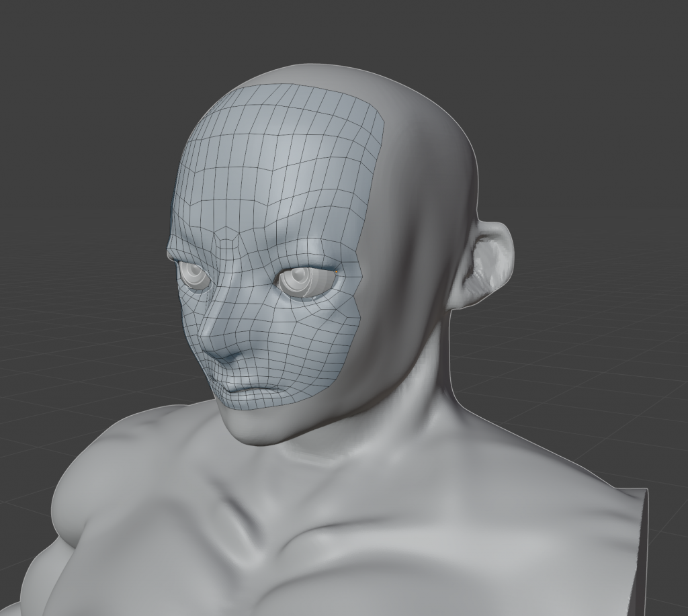This screenshot has width=688, height=616.
Task: Click the nostril on the wireframe nose
Action: 225,357
